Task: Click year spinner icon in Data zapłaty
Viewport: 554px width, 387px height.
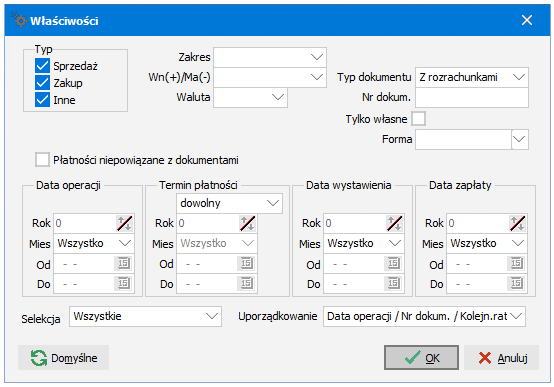Action: click(x=517, y=223)
